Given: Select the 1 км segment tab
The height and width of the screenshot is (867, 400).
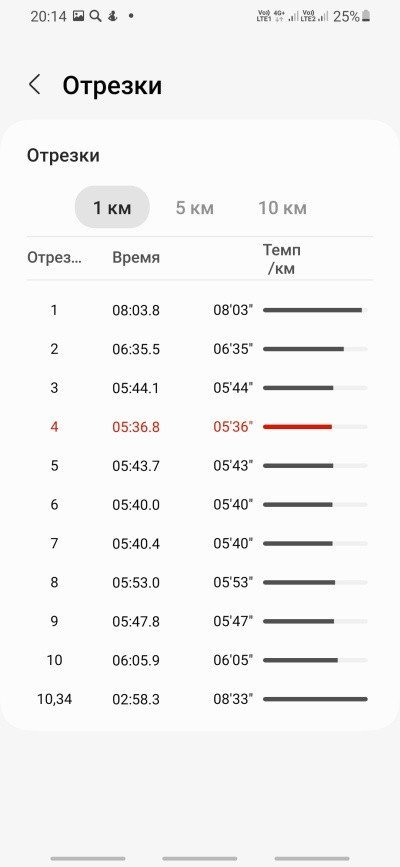Looking at the screenshot, I should 112,208.
